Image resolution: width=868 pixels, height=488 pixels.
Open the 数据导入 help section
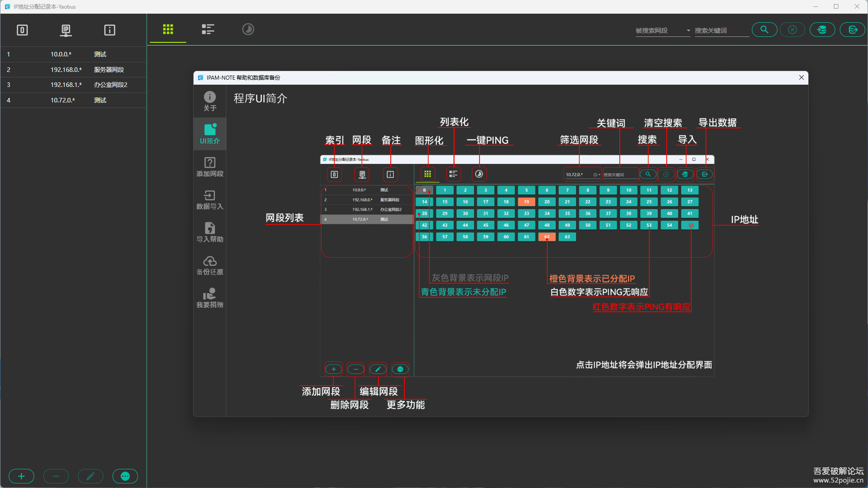point(210,199)
